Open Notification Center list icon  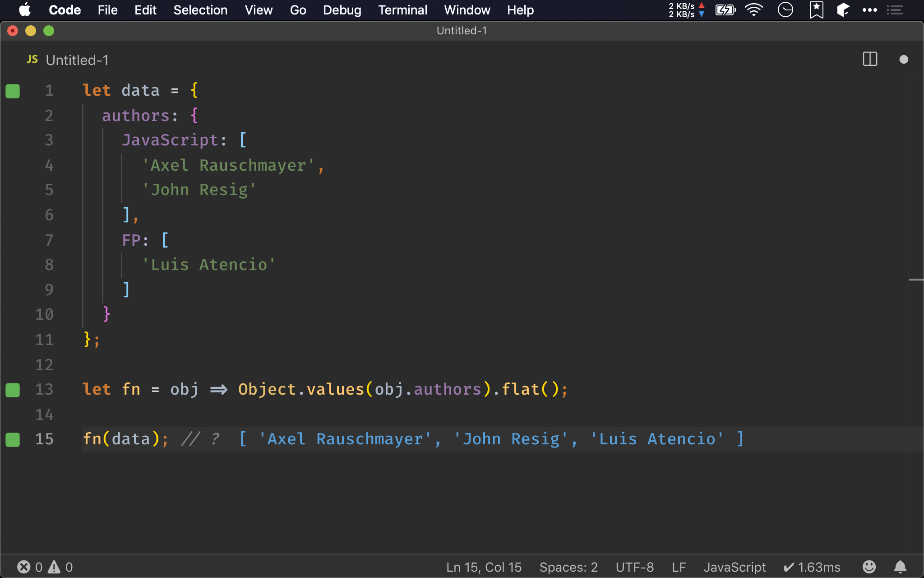click(895, 10)
